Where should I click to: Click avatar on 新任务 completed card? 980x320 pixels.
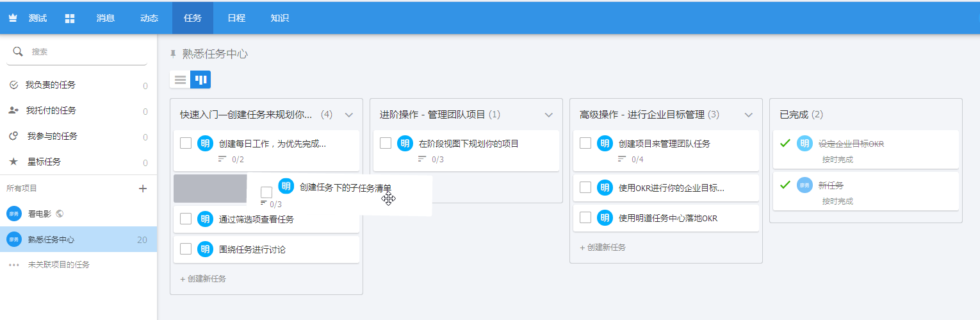pos(804,185)
